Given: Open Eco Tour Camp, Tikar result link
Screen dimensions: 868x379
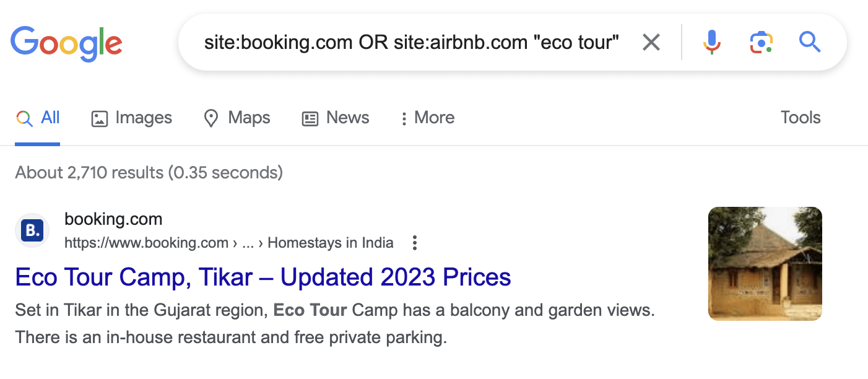Looking at the screenshot, I should click(263, 277).
